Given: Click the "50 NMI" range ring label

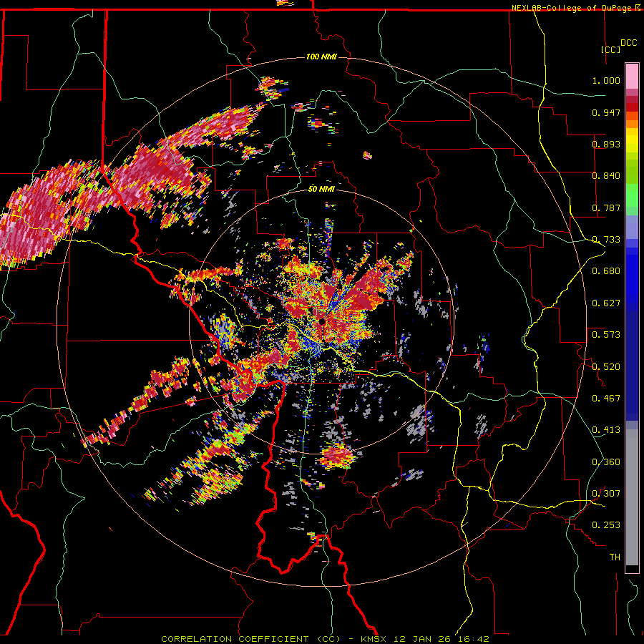Looking at the screenshot, I should point(321,189).
